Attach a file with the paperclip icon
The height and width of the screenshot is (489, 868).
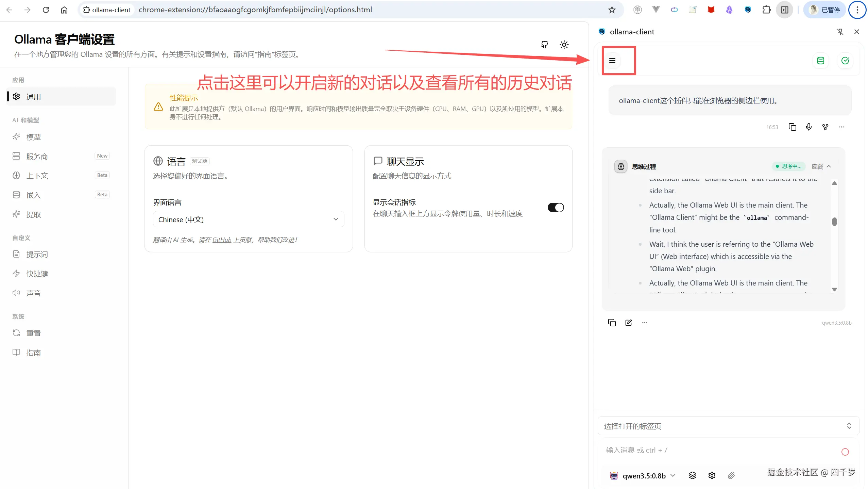(x=731, y=475)
